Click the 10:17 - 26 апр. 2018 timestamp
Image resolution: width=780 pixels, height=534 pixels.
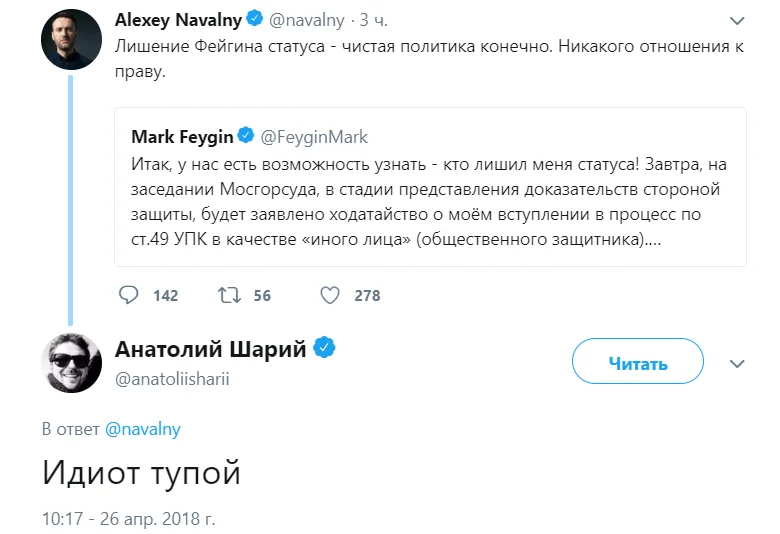point(128,519)
